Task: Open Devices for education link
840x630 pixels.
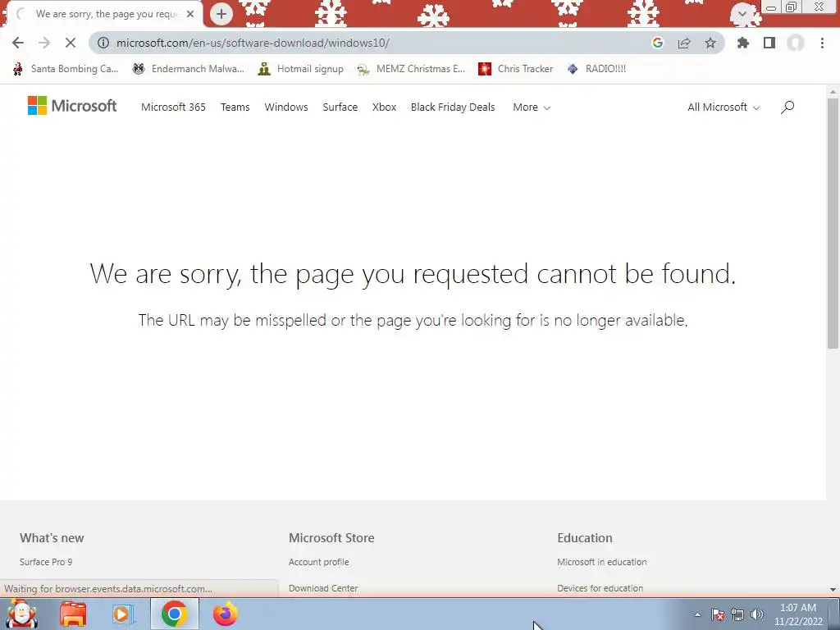Action: (x=600, y=588)
